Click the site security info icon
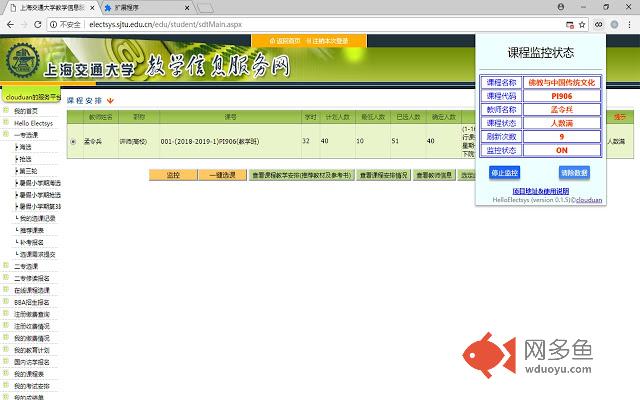Viewport: 640px width, 400px height. [53, 24]
